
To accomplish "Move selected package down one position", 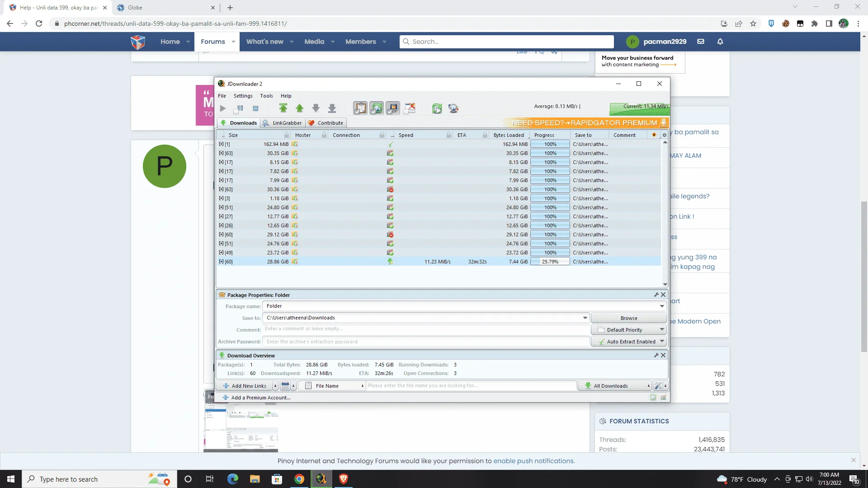I will (316, 108).
